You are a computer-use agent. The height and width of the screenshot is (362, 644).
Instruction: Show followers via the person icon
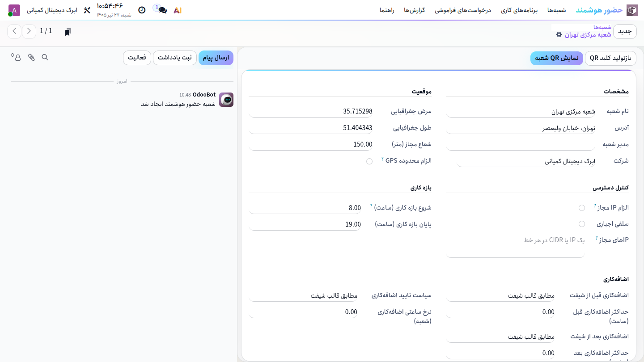click(x=17, y=57)
